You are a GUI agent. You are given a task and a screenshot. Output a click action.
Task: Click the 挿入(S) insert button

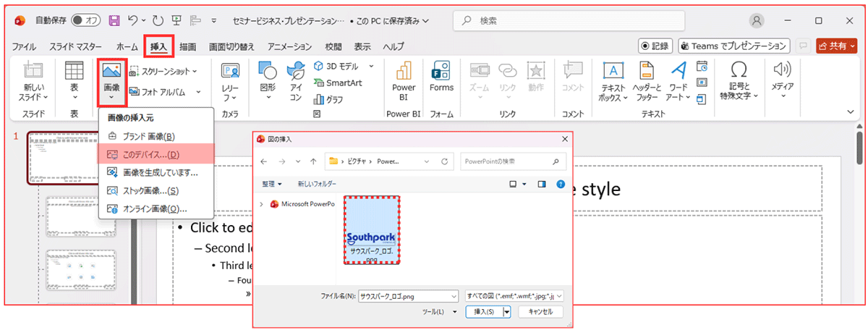pyautogui.click(x=483, y=311)
